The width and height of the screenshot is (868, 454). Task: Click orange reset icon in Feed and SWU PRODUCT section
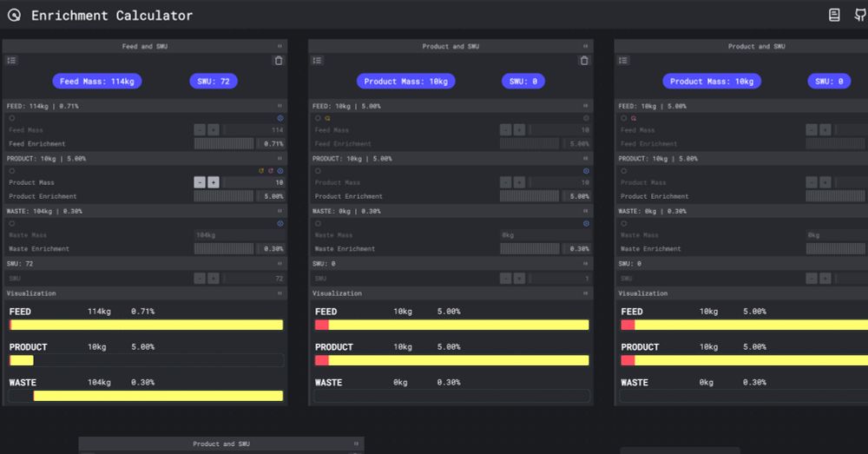tap(261, 170)
